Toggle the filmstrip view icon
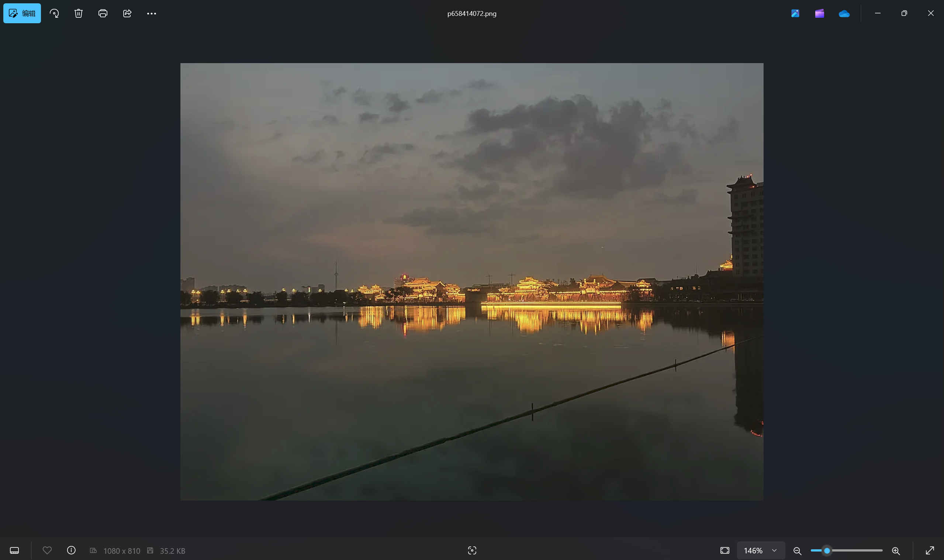The image size is (944, 560). [x=14, y=550]
